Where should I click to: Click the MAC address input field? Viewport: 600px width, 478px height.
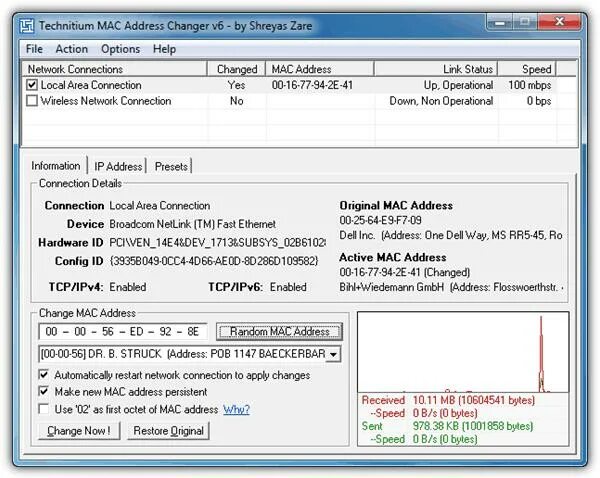tap(122, 331)
